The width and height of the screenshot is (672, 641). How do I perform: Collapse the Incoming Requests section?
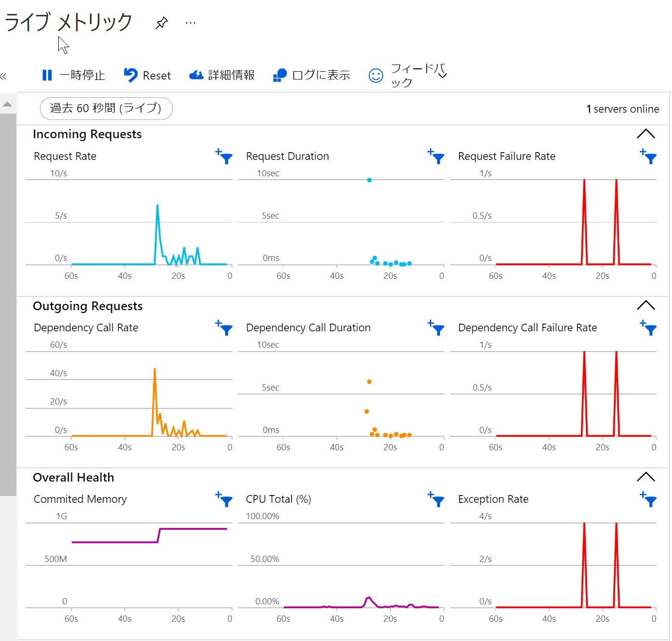coord(646,133)
